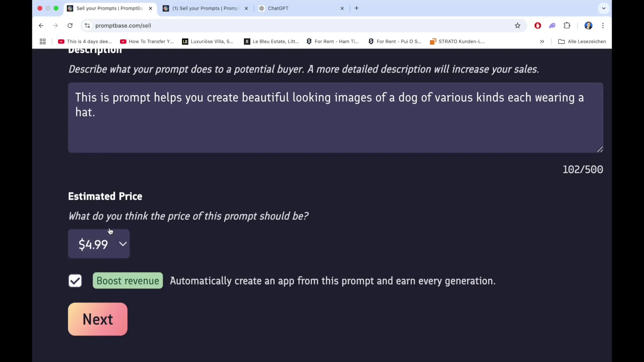
Task: Bookmark this page with the star icon
Action: pyautogui.click(x=518, y=25)
